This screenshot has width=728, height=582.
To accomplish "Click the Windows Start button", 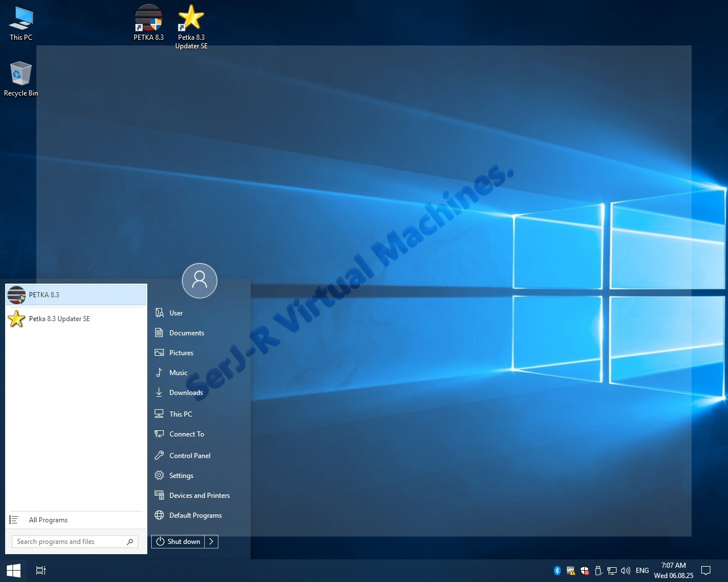I will (13, 570).
